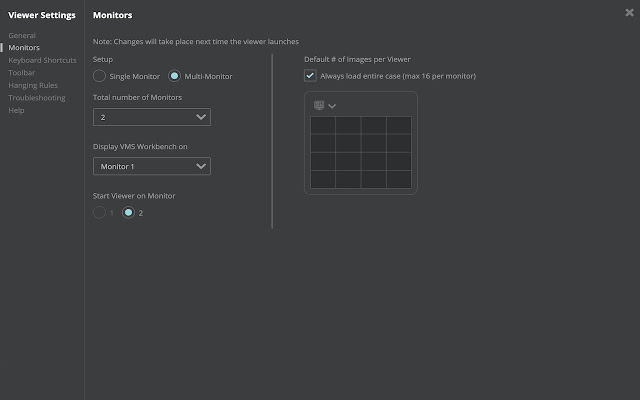This screenshot has height=400, width=640.
Task: Click the 'Start Viewer on Monitor' label
Action: click(134, 196)
